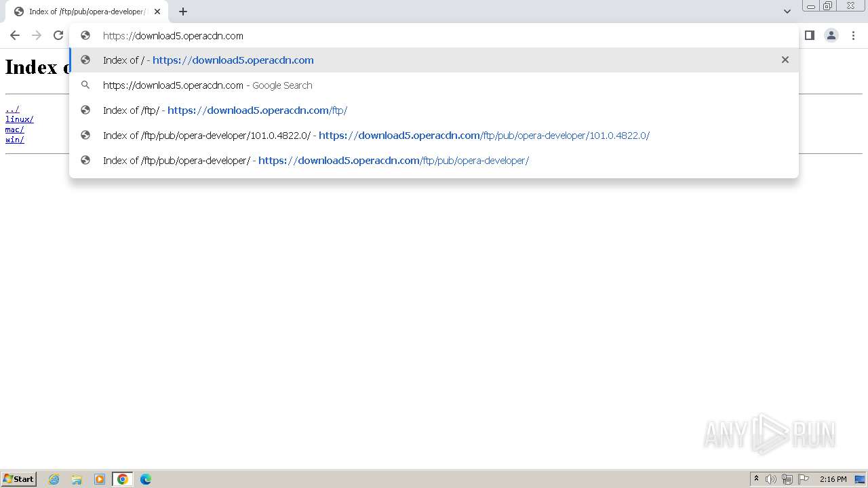Pick the opera-developer/101.0.4822.0 suggestion
This screenshot has height=488, width=868.
pos(434,135)
